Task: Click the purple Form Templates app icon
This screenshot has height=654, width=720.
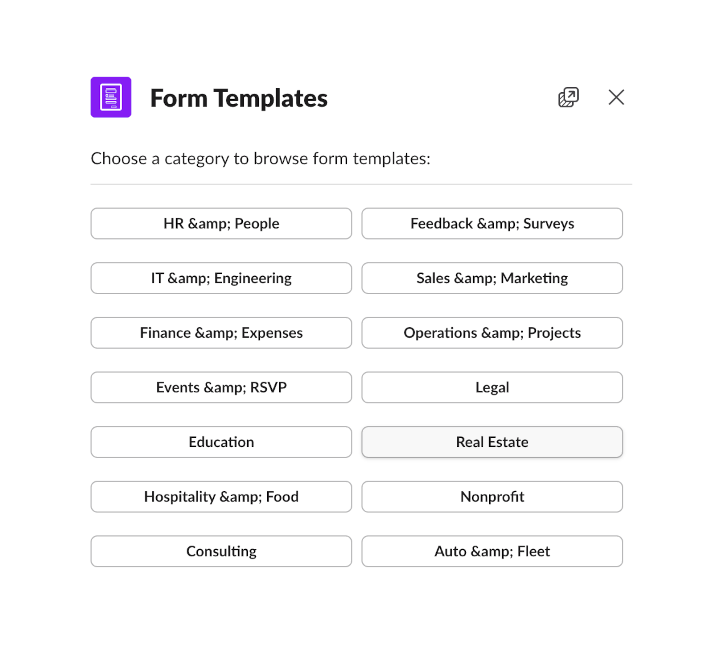Action: tap(111, 98)
